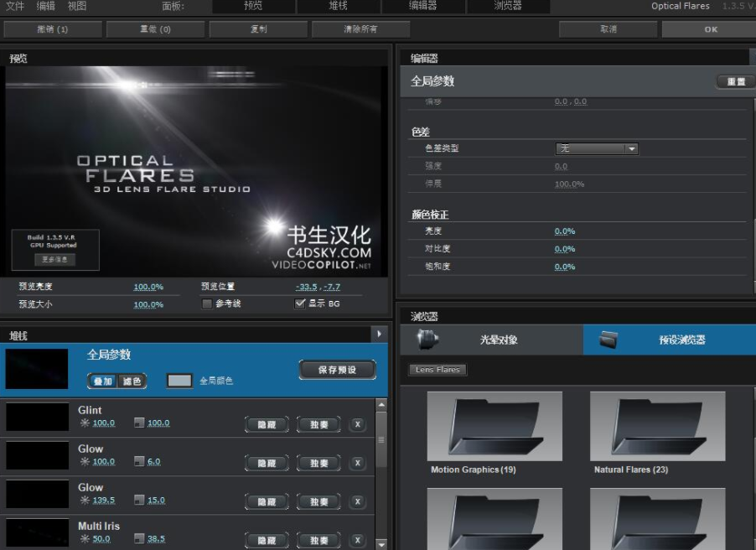Open the 色差类型 dropdown
Screen dimensions: 756x550
pyautogui.click(x=597, y=148)
